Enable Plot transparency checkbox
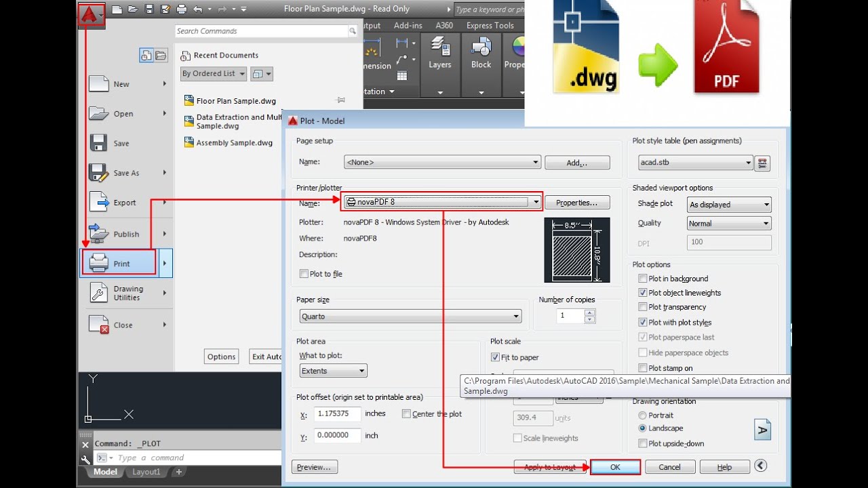 [643, 307]
